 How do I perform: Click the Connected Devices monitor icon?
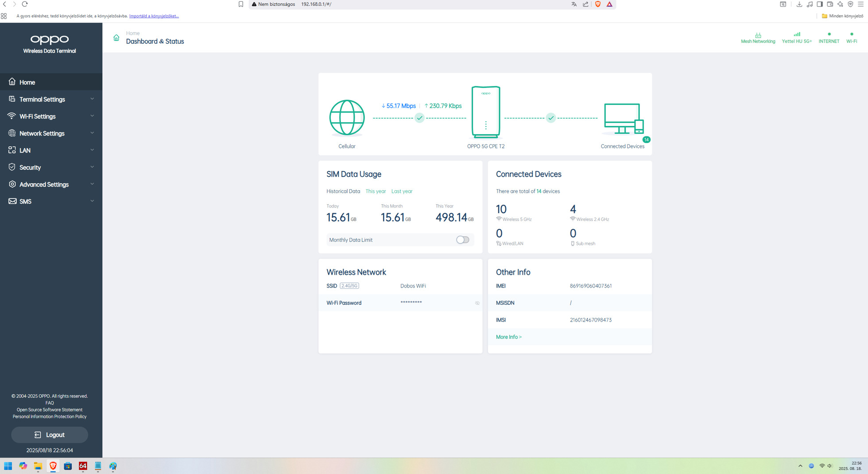[624, 119]
